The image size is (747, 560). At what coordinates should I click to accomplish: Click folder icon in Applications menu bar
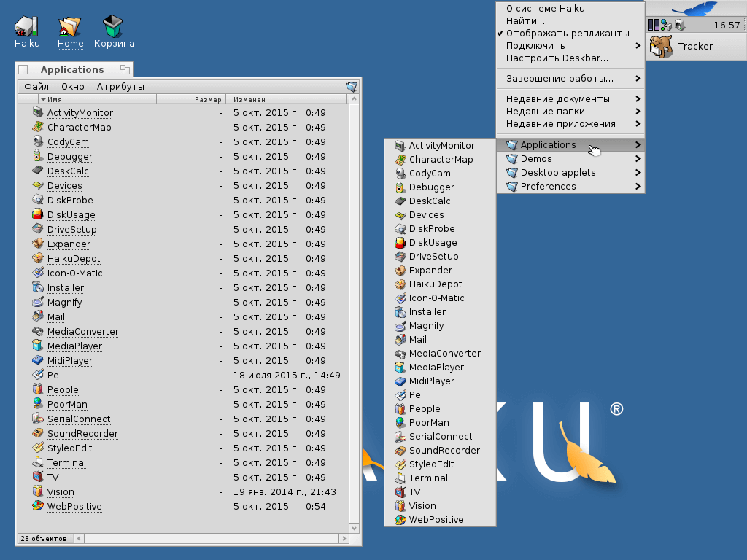(x=352, y=87)
